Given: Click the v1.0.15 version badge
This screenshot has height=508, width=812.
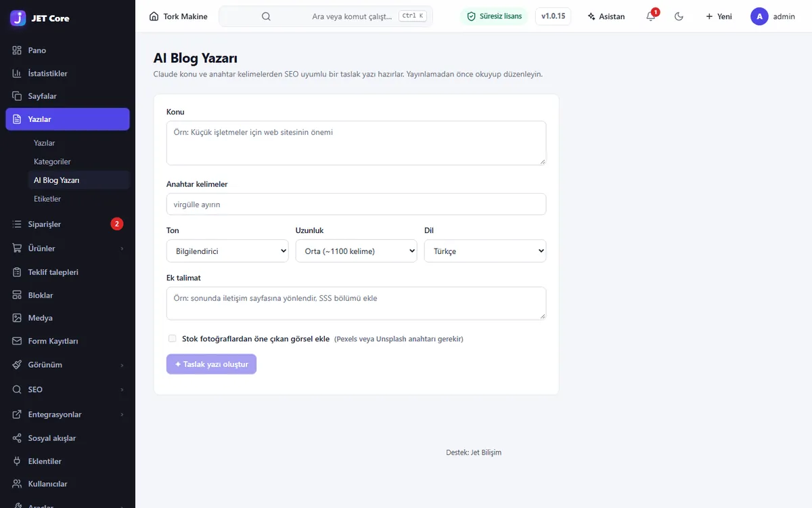Looking at the screenshot, I should 553,16.
